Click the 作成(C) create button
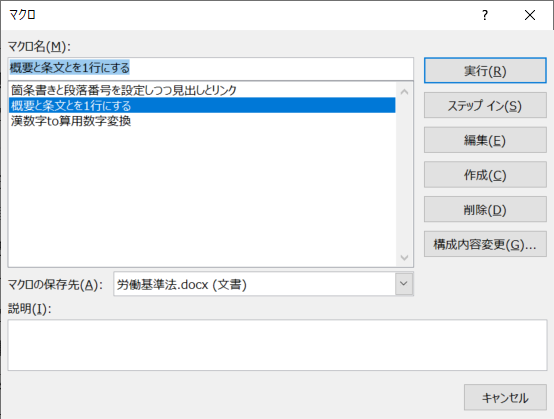This screenshot has width=554, height=419. point(485,175)
